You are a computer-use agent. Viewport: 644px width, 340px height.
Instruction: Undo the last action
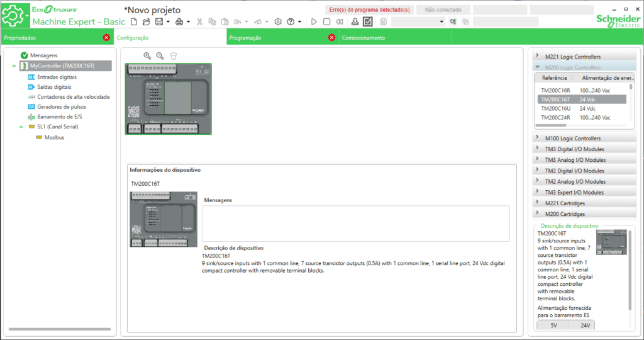click(x=237, y=22)
